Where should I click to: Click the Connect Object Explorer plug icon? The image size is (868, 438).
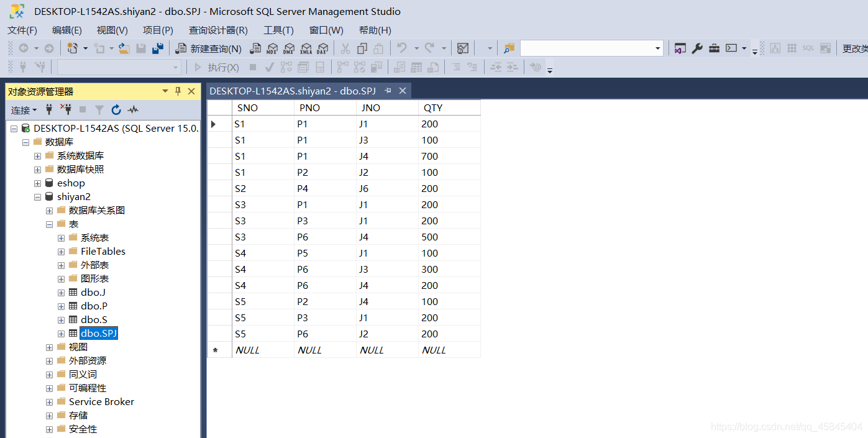49,110
